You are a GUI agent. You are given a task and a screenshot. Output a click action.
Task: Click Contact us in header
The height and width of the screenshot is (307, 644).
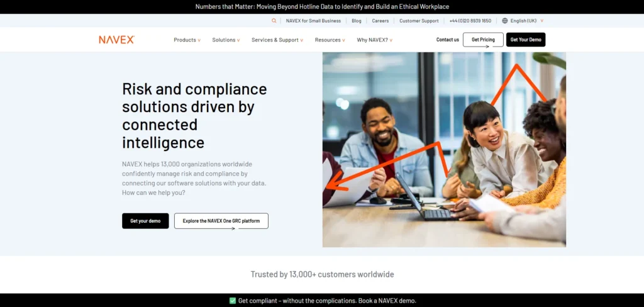pos(447,40)
